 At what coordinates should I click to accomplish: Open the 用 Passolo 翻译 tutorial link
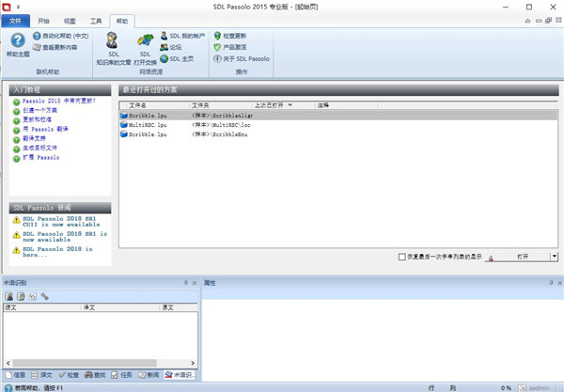(45, 129)
